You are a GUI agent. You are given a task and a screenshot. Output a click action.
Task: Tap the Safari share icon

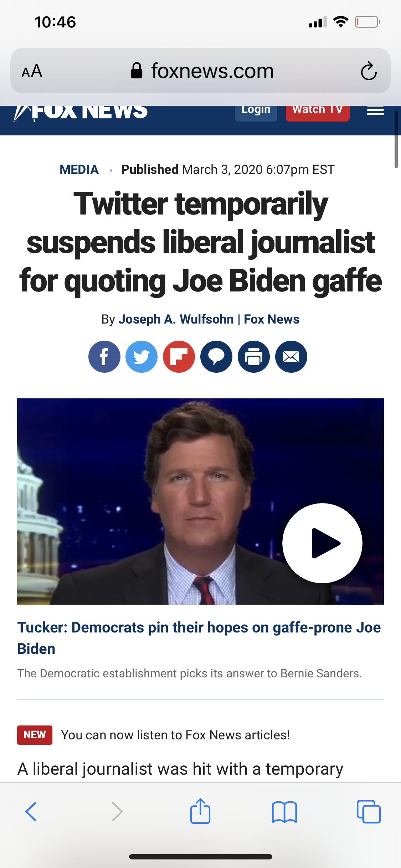click(200, 811)
